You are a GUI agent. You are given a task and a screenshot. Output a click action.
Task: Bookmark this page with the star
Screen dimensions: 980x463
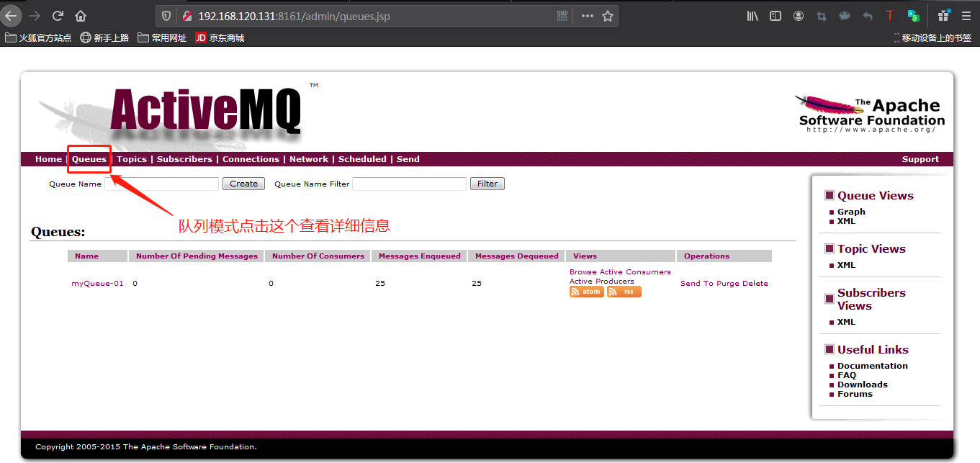pos(608,16)
